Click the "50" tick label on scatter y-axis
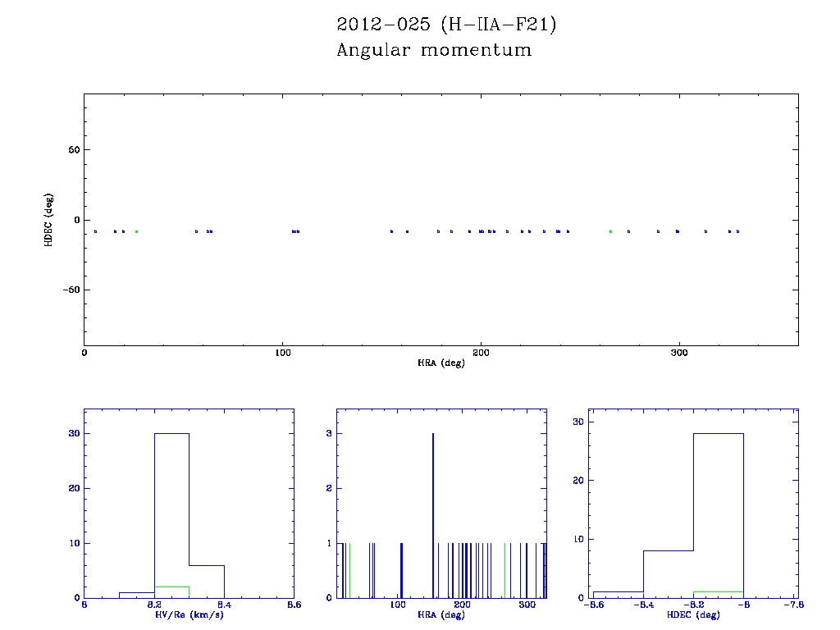 (73, 150)
